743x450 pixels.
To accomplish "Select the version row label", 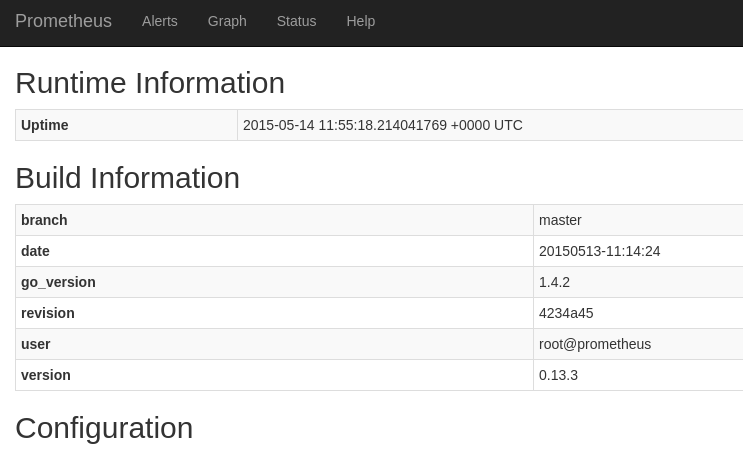I will [x=46, y=375].
